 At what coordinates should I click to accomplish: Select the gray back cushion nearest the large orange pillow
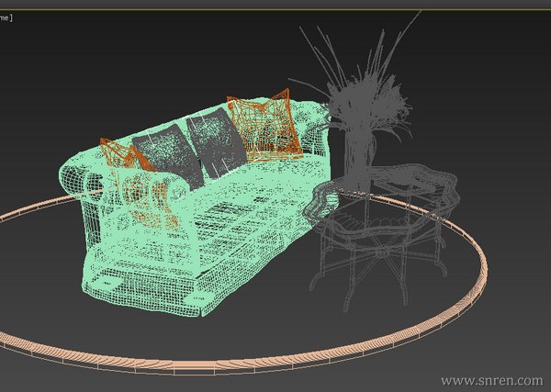[216, 142]
